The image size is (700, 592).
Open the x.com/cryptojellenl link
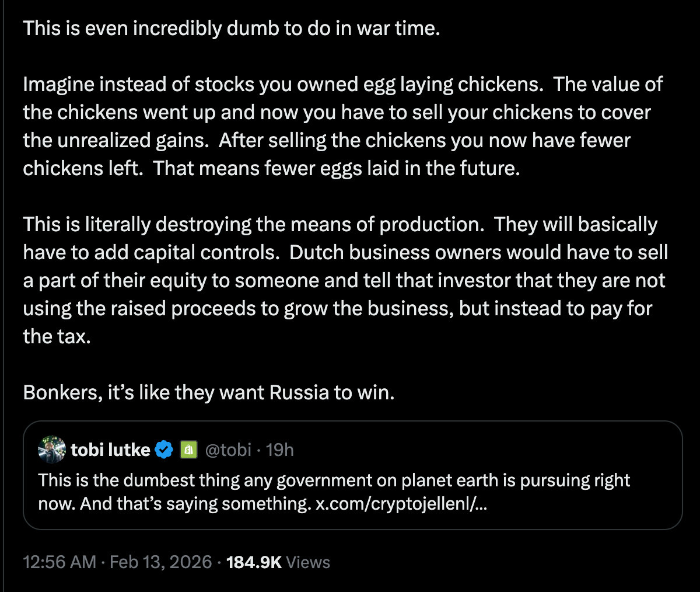(x=401, y=503)
